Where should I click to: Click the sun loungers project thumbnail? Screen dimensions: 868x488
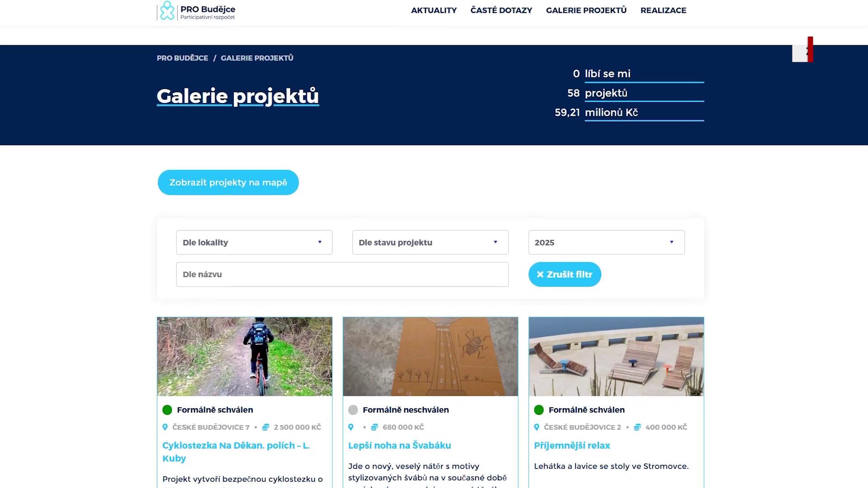616,357
